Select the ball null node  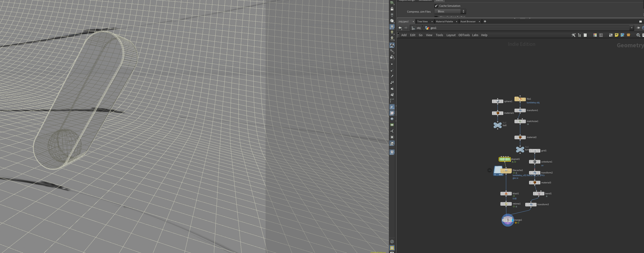click(x=497, y=125)
